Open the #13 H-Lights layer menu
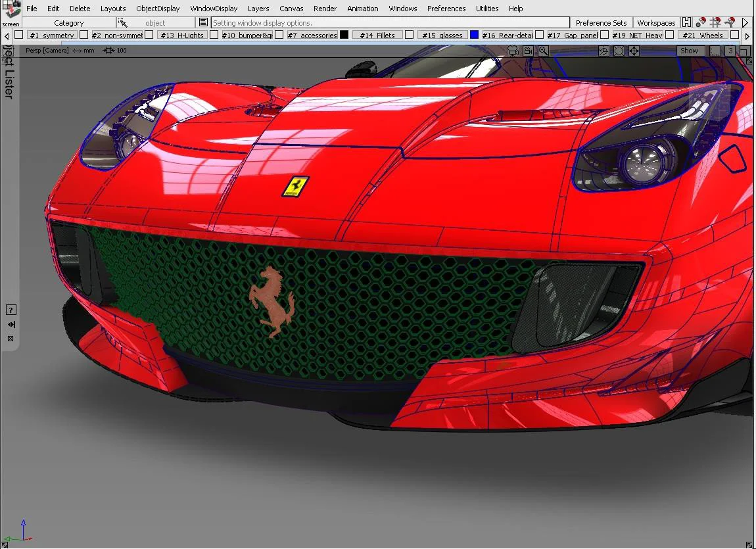Viewport: 756px width, 549px height. pos(181,36)
